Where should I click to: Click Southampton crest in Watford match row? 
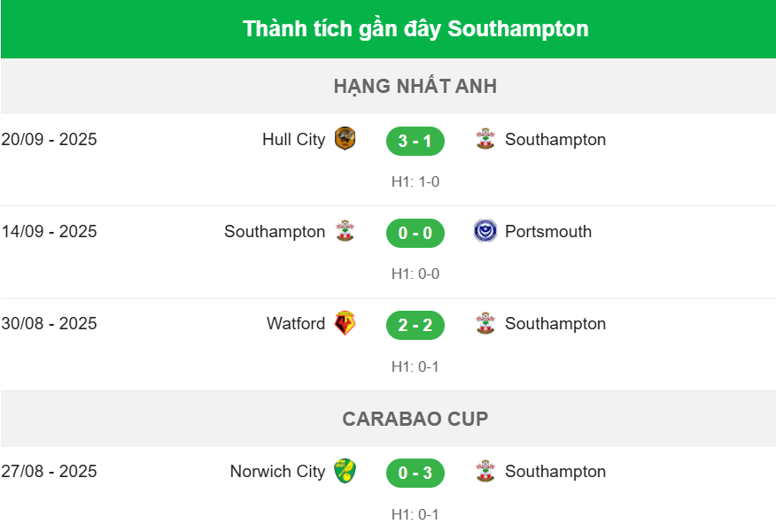pyautogui.click(x=485, y=323)
